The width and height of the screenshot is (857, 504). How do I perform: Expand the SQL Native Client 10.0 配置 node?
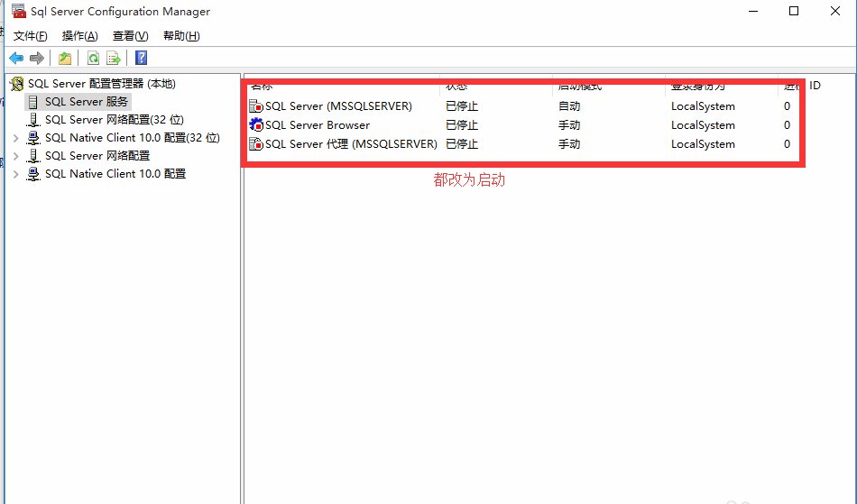(x=16, y=174)
